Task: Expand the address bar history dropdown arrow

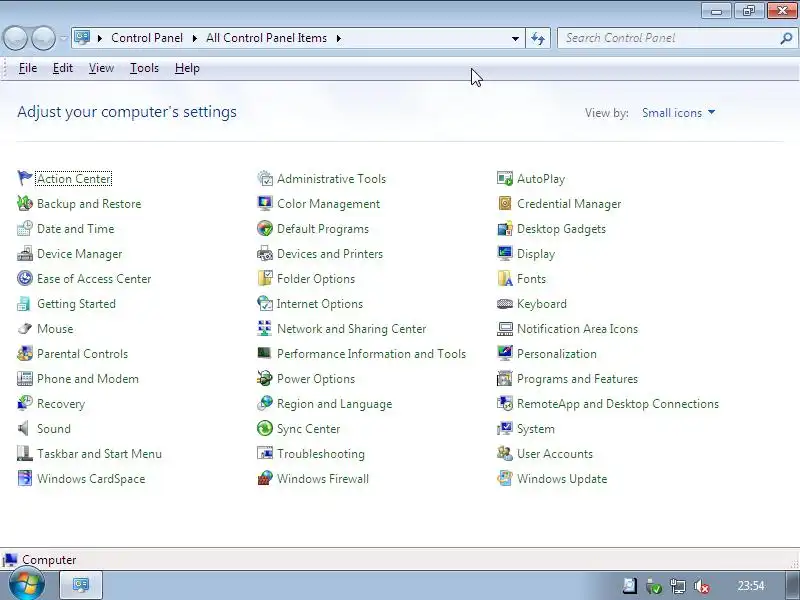Action: (515, 38)
